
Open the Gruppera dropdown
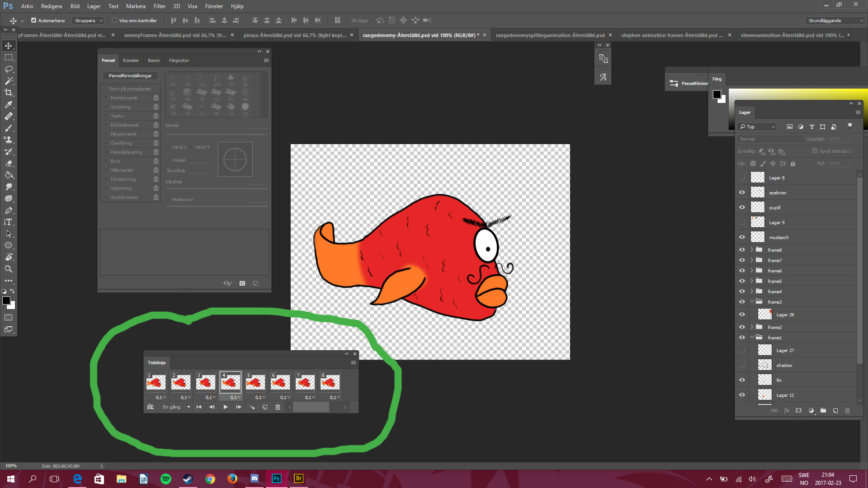coord(89,20)
